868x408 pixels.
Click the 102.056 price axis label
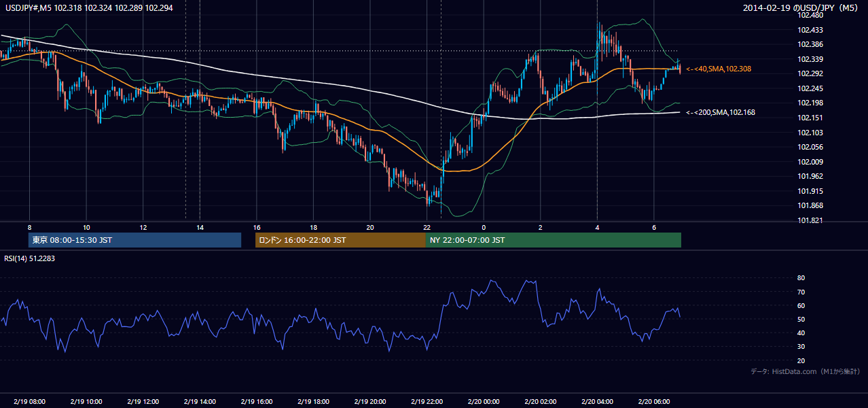point(810,147)
